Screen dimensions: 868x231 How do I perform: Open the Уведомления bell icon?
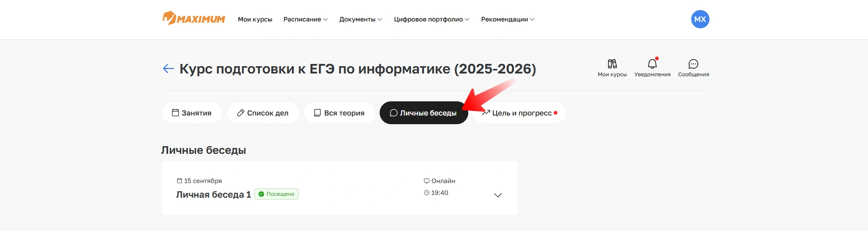(652, 64)
